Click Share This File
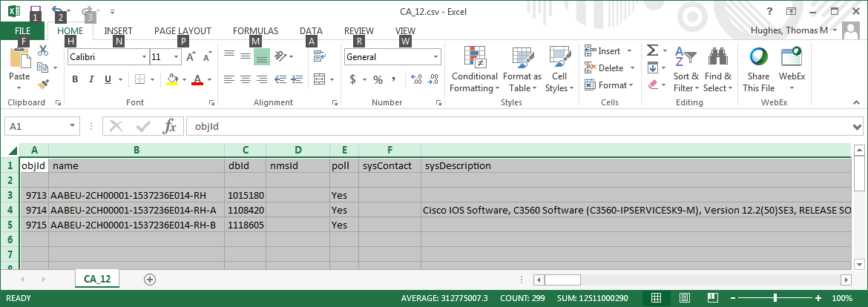 point(758,69)
